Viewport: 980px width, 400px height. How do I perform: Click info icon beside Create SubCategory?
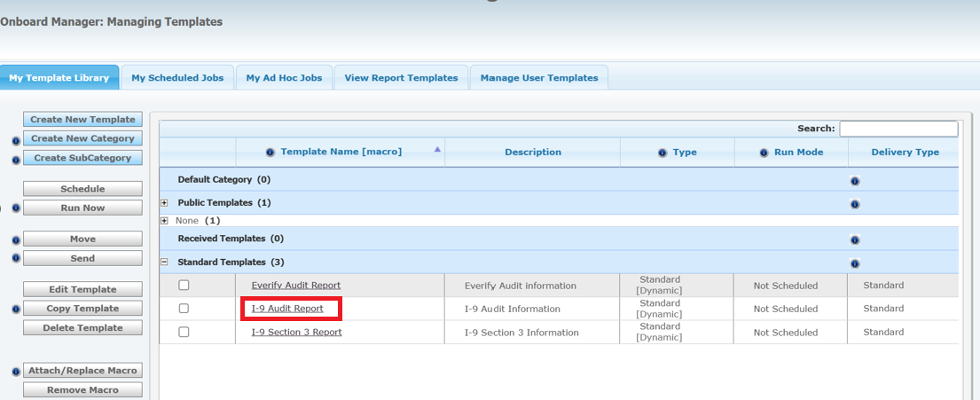point(15,159)
